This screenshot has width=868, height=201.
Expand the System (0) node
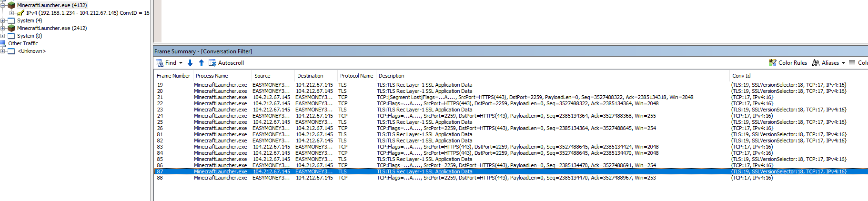(2, 36)
